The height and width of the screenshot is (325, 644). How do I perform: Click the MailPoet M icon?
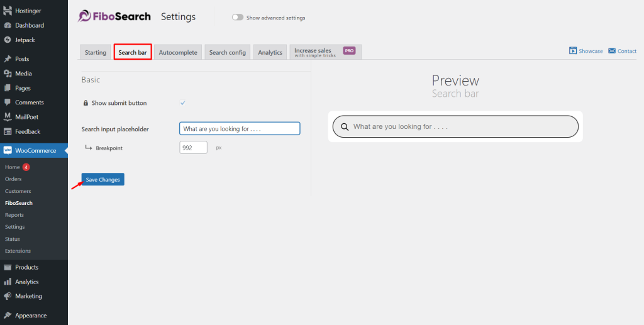tap(8, 117)
